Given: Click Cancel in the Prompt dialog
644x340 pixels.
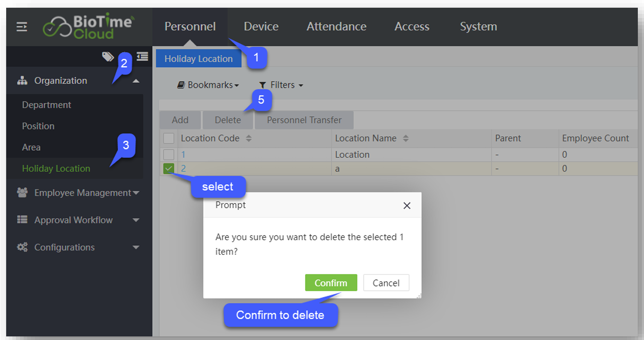Looking at the screenshot, I should pyautogui.click(x=386, y=283).
